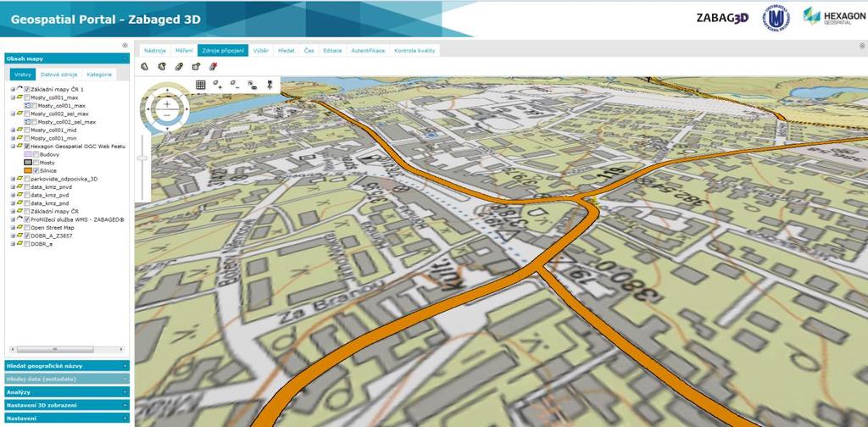Switch to the Editace tab

(x=332, y=50)
